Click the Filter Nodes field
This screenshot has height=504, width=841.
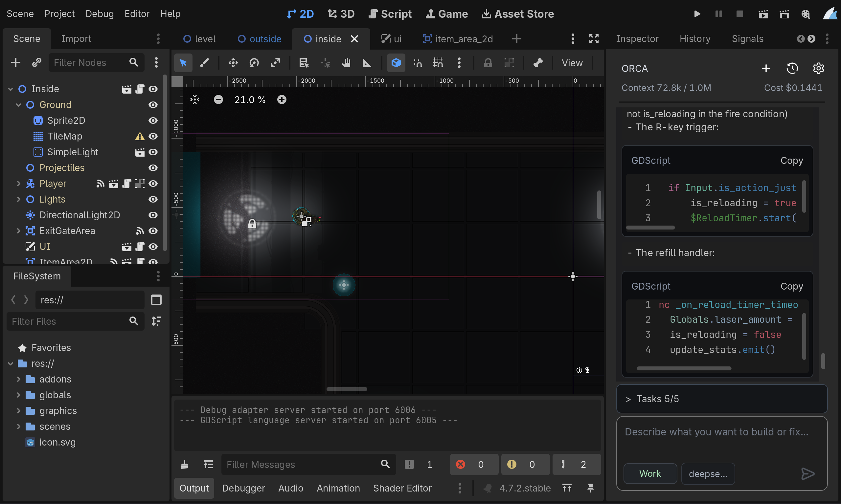pyautogui.click(x=96, y=62)
